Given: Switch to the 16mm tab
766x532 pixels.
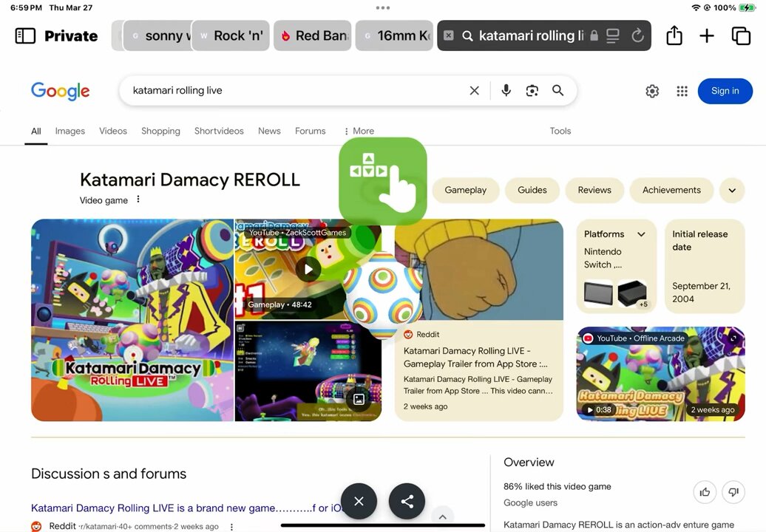Looking at the screenshot, I should [394, 35].
